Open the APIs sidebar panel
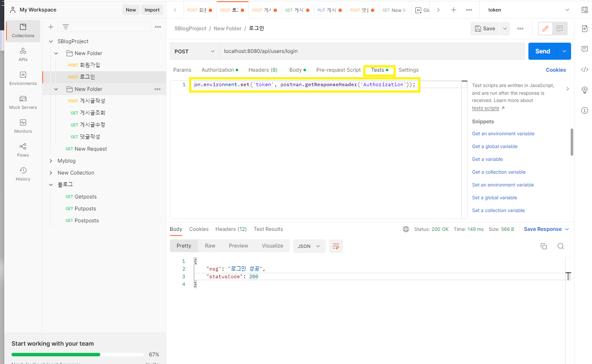This screenshot has width=592, height=364. click(x=23, y=55)
